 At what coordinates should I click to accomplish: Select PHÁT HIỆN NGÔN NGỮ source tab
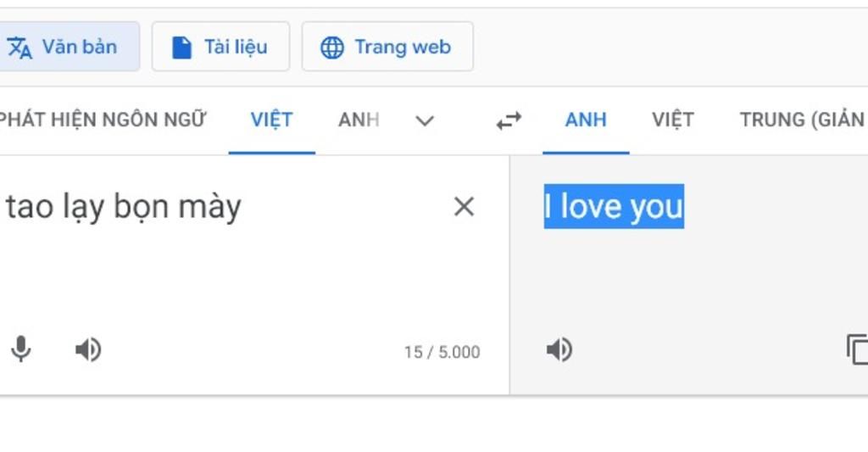pos(102,120)
